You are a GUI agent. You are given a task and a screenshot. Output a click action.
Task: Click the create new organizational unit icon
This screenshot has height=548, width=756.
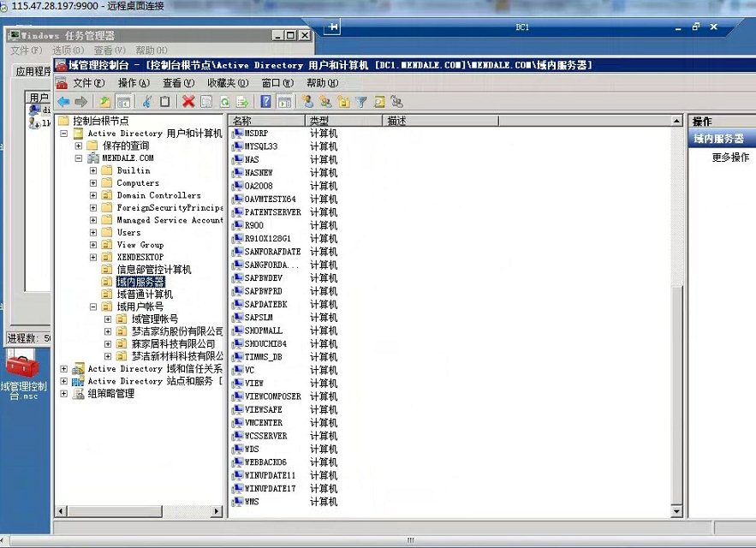click(344, 101)
